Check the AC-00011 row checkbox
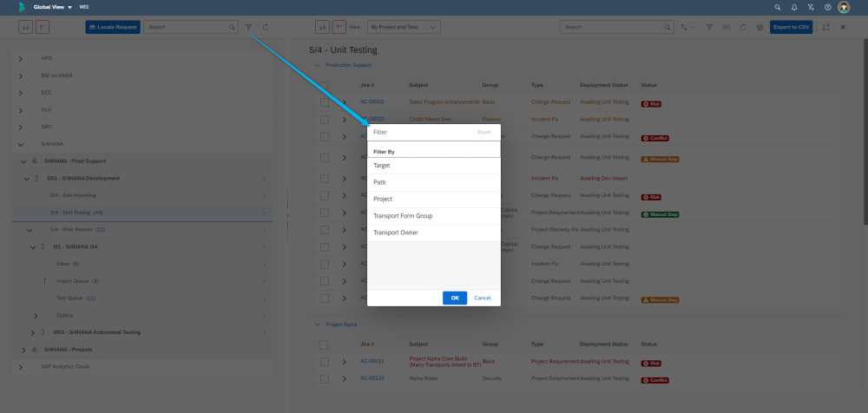The height and width of the screenshot is (413, 868). [x=325, y=362]
